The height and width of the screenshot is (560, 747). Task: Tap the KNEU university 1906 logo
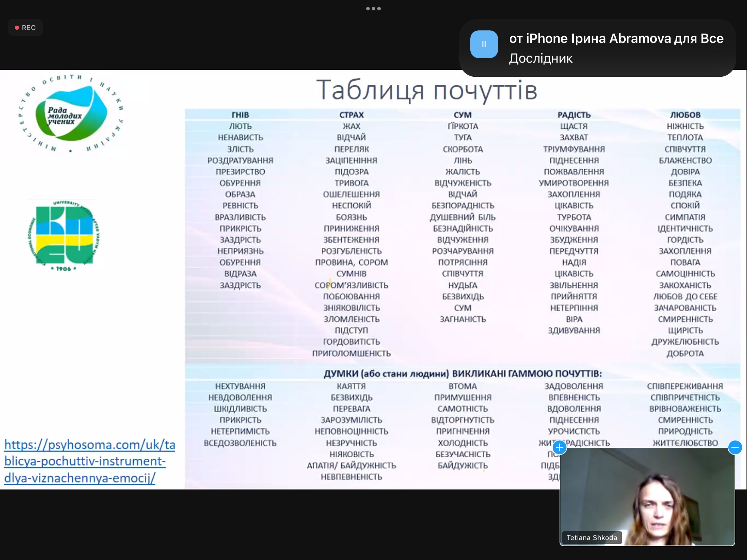(x=63, y=236)
